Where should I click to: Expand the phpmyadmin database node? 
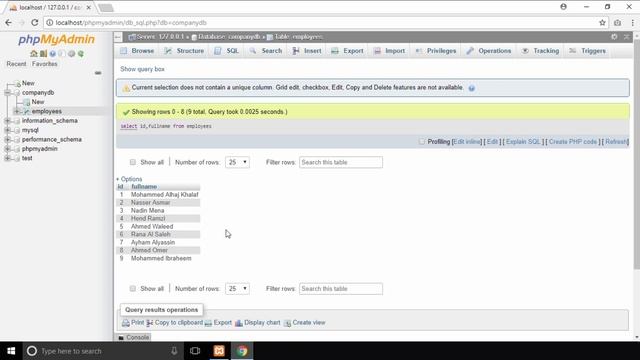click(x=7, y=149)
